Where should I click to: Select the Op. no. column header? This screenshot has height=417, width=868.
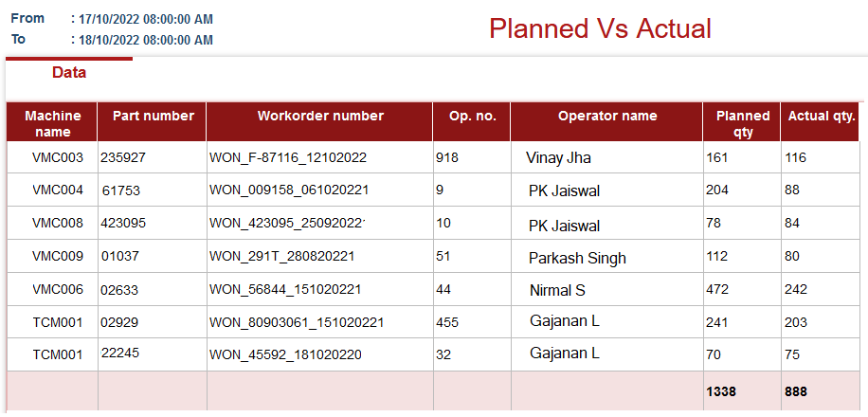(472, 122)
